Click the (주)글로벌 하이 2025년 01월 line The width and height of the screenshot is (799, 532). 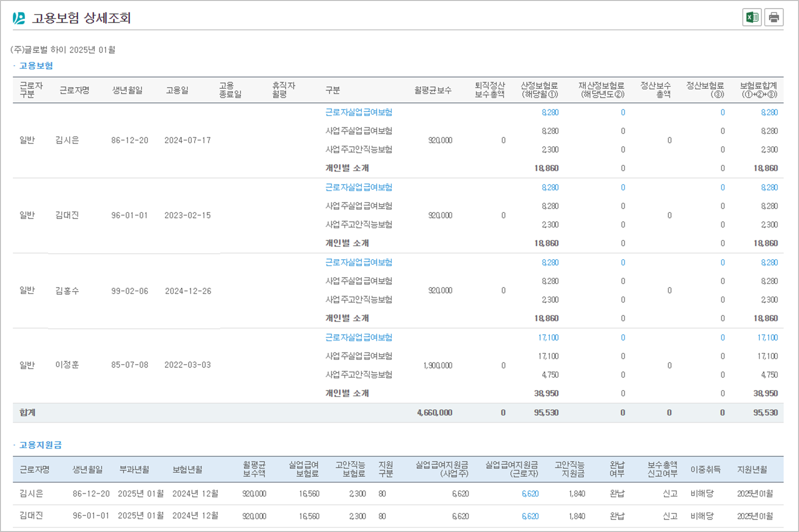63,49
